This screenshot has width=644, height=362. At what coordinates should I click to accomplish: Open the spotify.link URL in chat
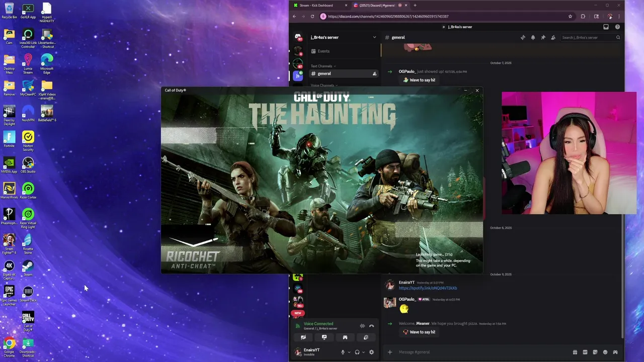point(428,288)
